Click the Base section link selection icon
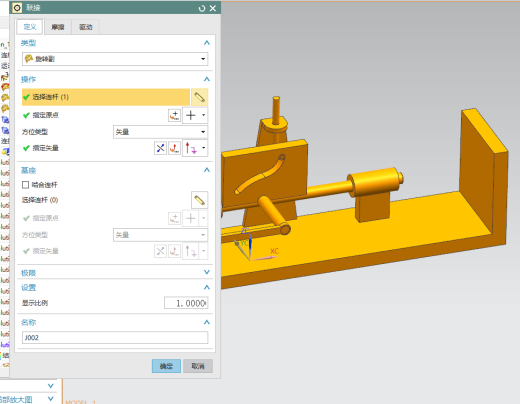520x404 pixels. (199, 200)
